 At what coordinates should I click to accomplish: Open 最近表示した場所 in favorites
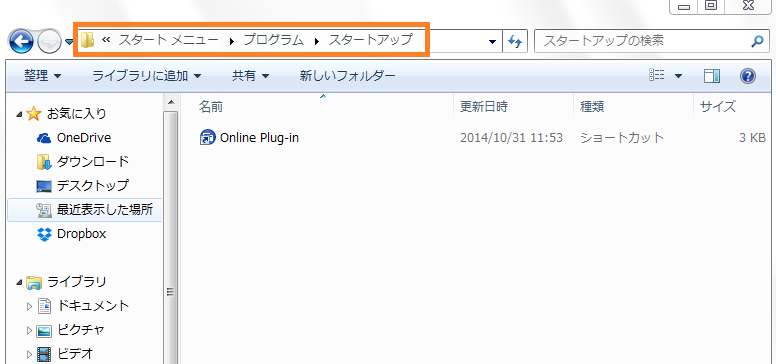(x=105, y=210)
